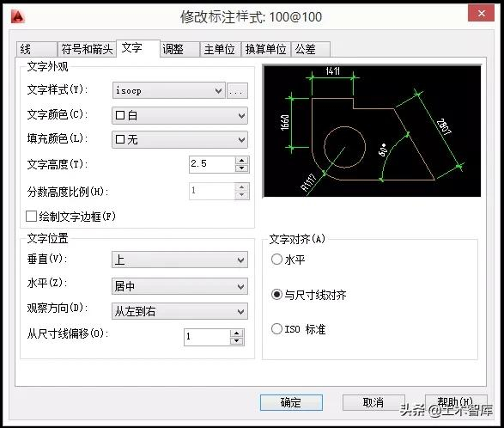Open the 主单位 tab
Image resolution: width=504 pixels, height=428 pixels.
220,50
